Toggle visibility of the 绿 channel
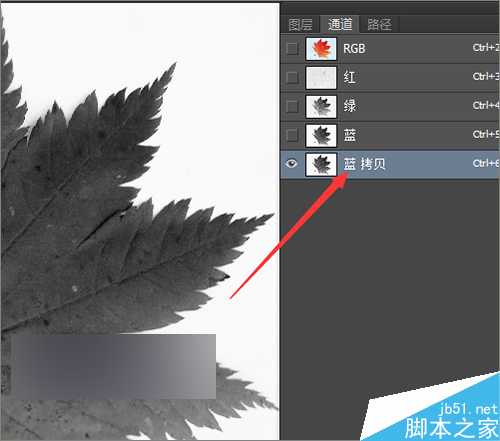 click(292, 107)
